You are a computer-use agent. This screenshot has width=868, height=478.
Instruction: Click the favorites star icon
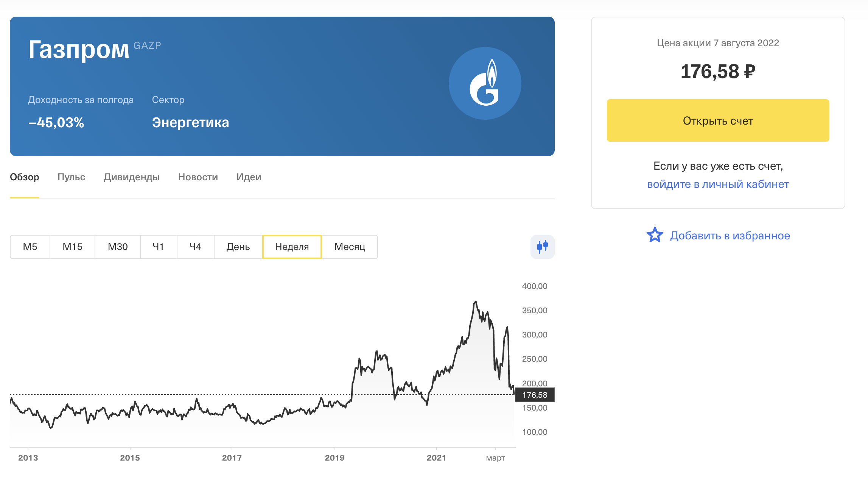click(x=655, y=235)
